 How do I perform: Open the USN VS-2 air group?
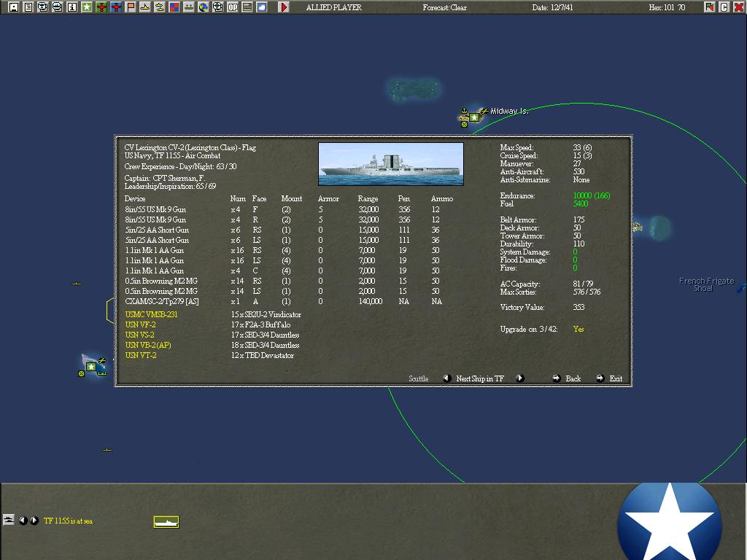pos(139,335)
